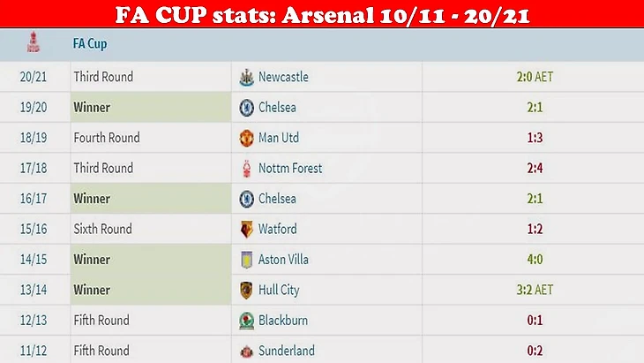Click the Hull City club crest
Viewport: 644px width, 363px height.
point(246,291)
